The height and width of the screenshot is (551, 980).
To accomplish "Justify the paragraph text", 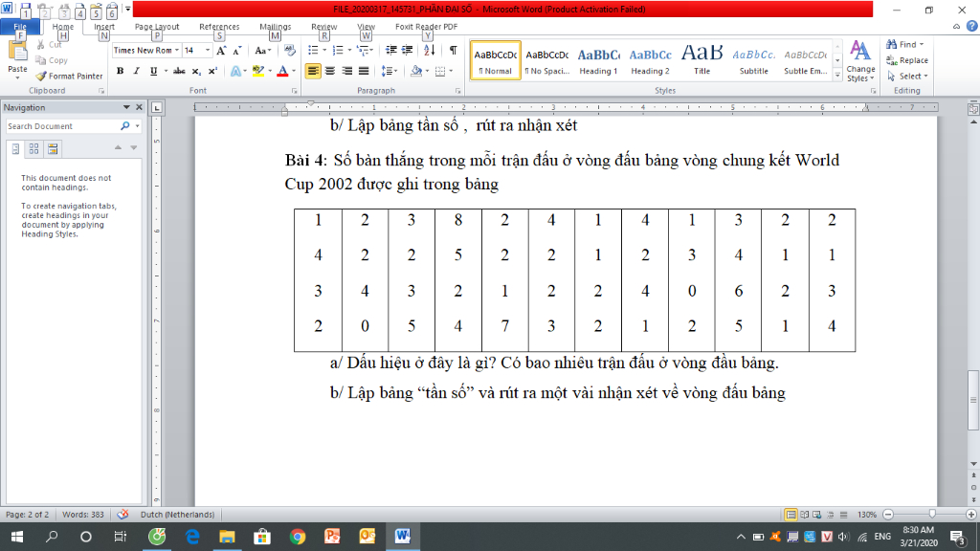I will click(364, 71).
